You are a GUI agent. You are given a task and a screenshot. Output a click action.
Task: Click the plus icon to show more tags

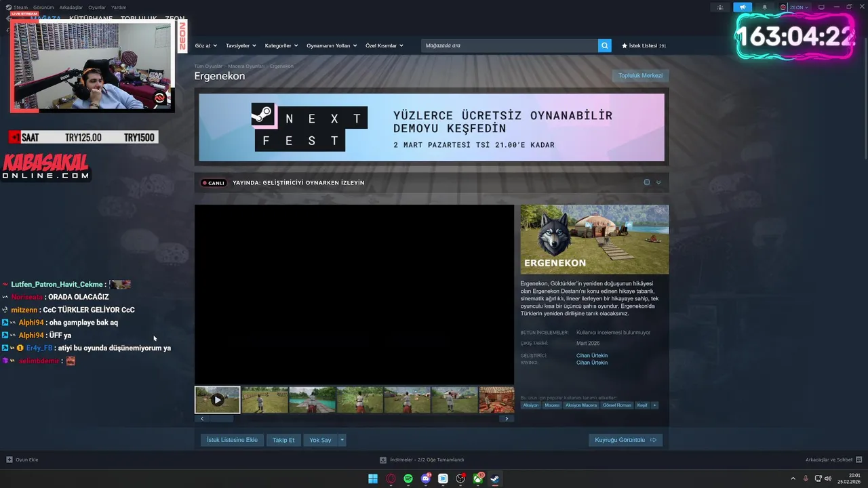pos(654,405)
